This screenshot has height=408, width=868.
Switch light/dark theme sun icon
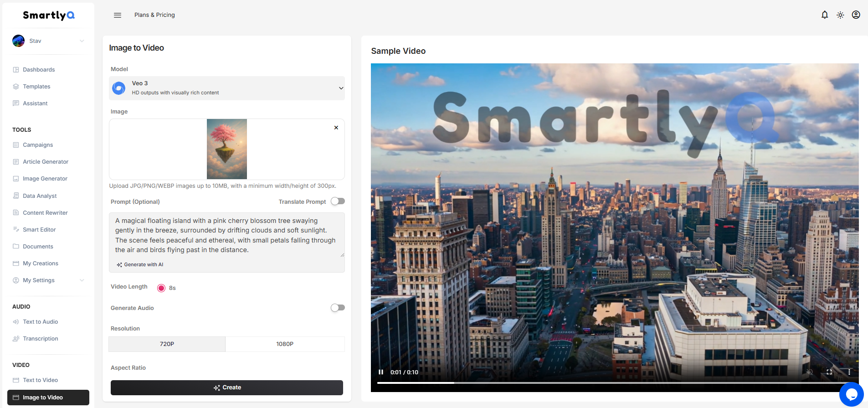(840, 15)
